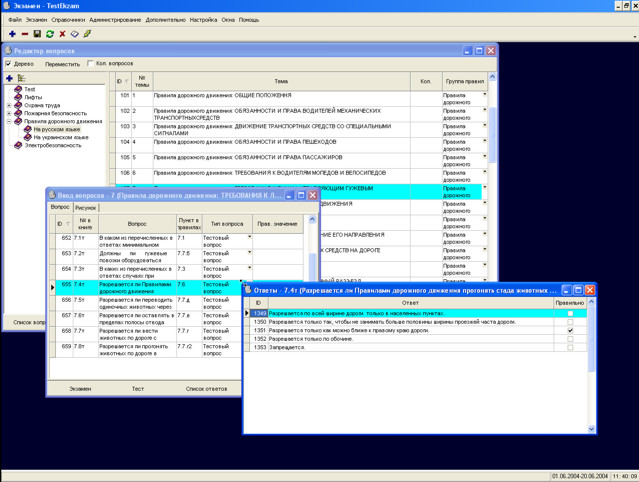Switch to the Рисунок tab

pyautogui.click(x=85, y=208)
